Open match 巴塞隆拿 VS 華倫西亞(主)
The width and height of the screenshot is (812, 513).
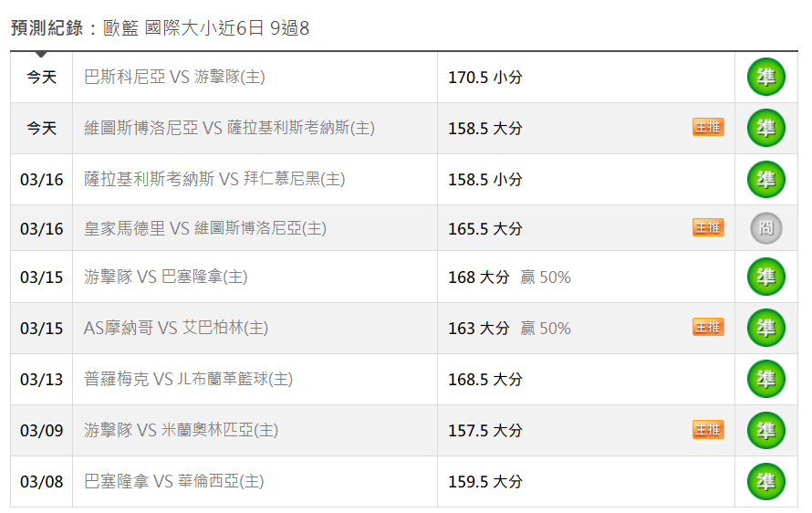click(174, 481)
